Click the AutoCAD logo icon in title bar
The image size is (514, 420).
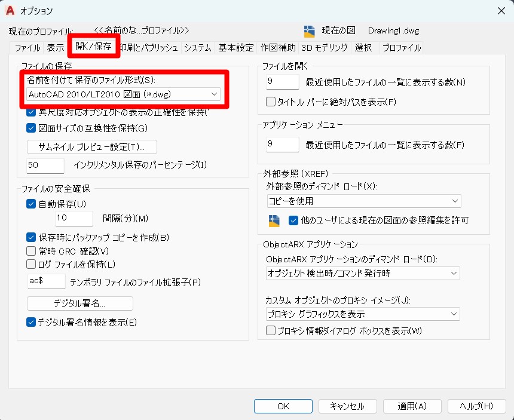coord(10,10)
